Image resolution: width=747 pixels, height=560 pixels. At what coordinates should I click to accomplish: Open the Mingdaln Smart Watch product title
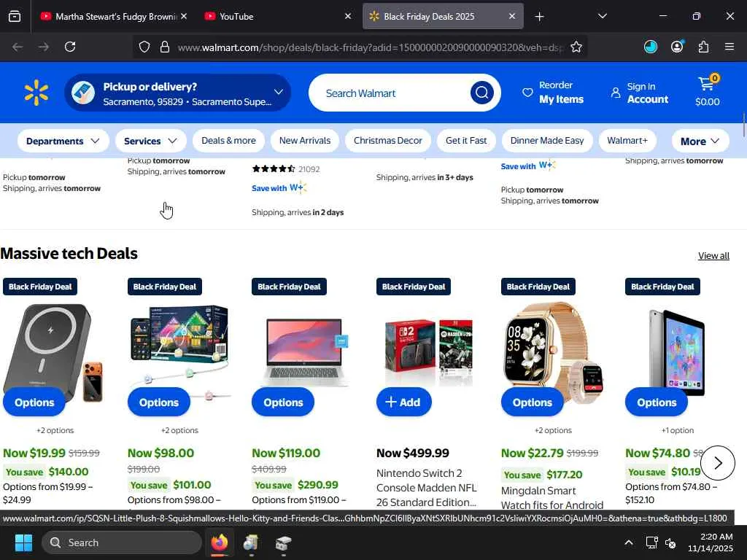pyautogui.click(x=552, y=497)
